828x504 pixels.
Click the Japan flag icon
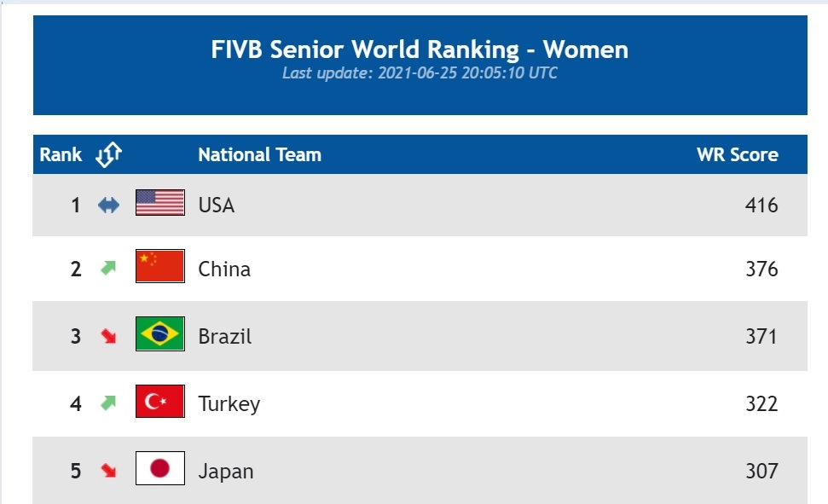tap(158, 470)
